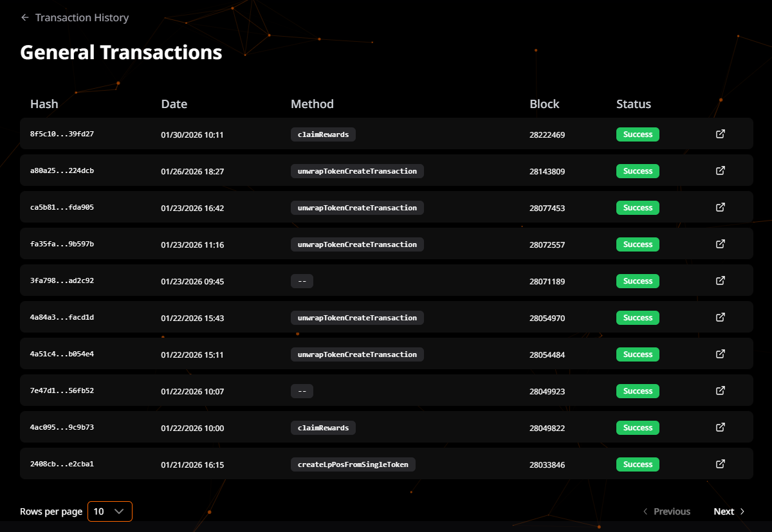
Task: Open external link for transaction 8f5c10...39fd27
Action: [721, 134]
